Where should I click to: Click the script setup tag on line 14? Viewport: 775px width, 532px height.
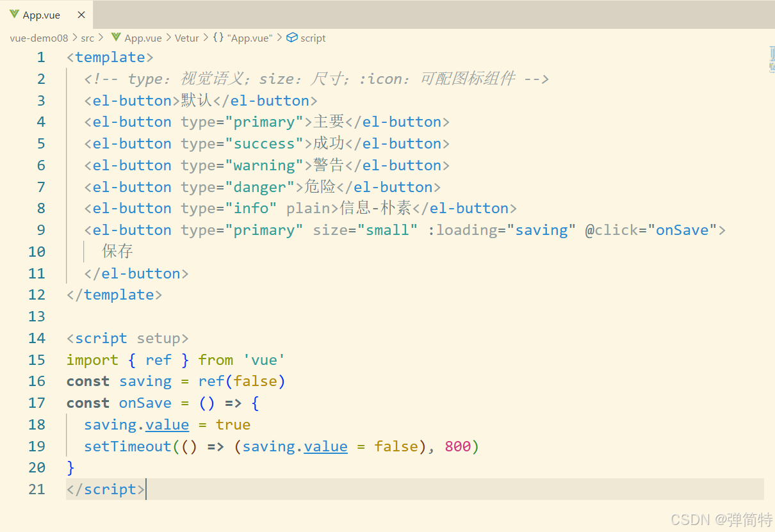tap(127, 338)
